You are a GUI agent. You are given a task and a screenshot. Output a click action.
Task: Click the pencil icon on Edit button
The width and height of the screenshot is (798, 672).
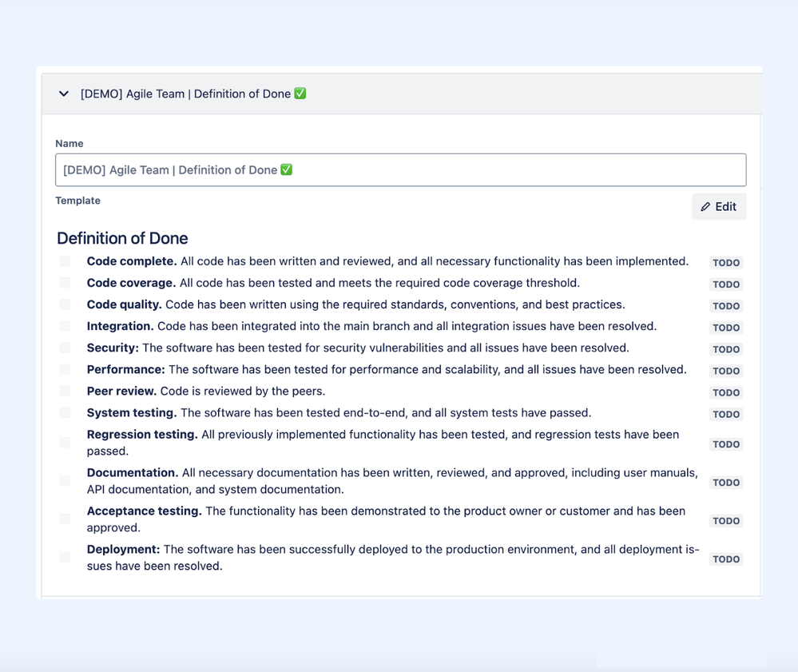pos(705,207)
